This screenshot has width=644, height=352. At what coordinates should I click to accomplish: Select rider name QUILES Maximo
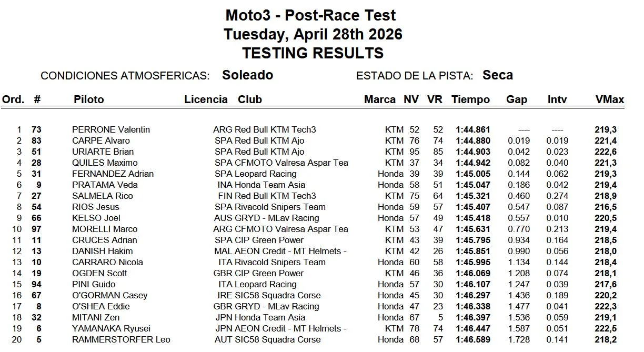(x=105, y=163)
